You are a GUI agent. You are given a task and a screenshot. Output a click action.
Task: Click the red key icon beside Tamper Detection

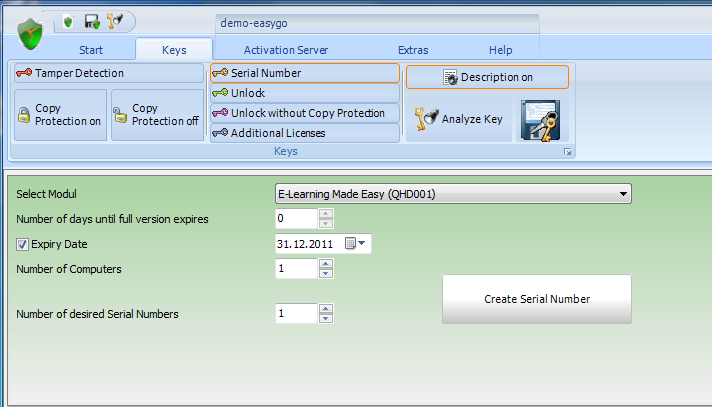[24, 73]
